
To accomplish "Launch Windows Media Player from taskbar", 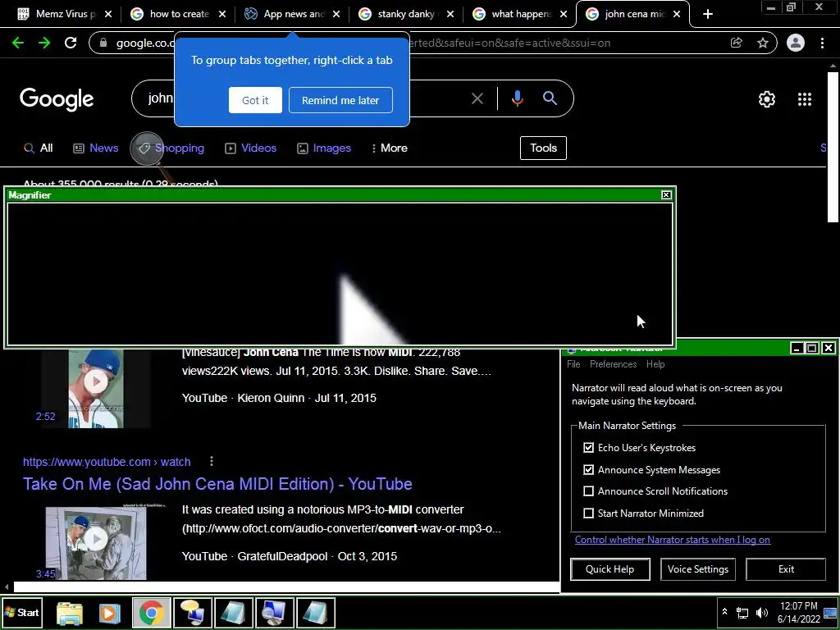I will point(109,613).
